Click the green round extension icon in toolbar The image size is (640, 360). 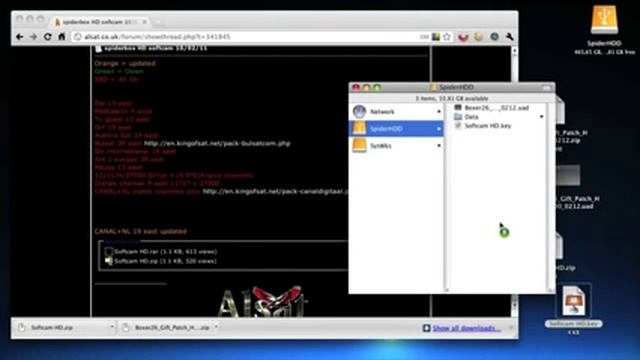(494, 37)
